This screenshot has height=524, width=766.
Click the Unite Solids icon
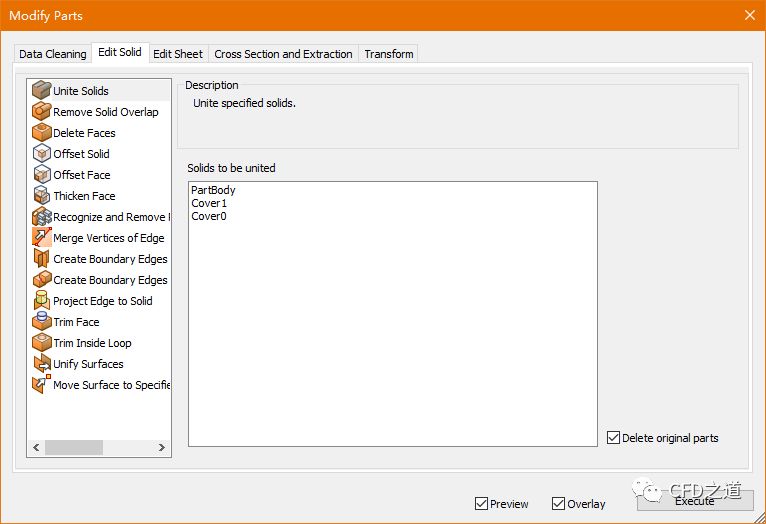42,90
